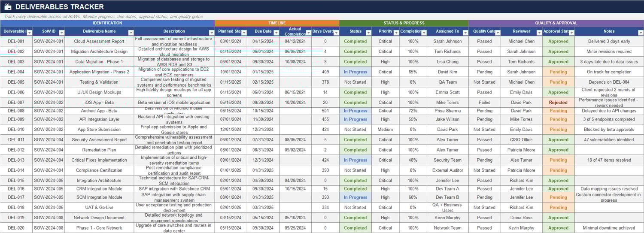Open the Notes column filter dropdown
This screenshot has height=233, width=644.
point(641,33)
